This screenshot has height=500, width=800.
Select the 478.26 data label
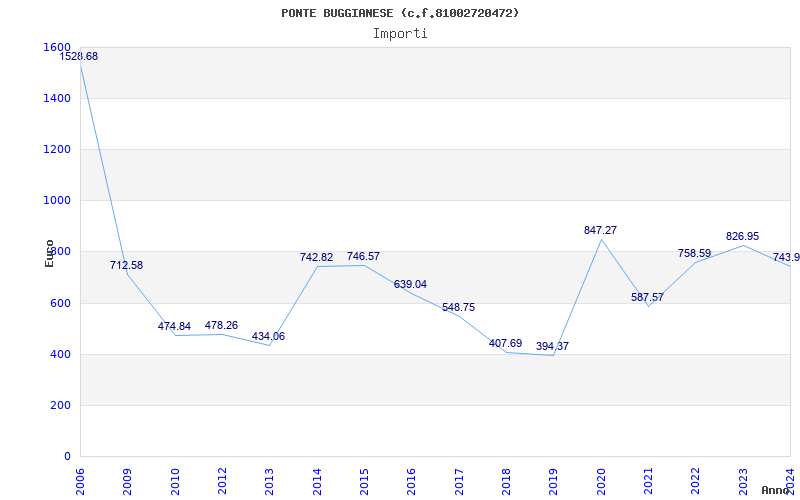point(221,326)
